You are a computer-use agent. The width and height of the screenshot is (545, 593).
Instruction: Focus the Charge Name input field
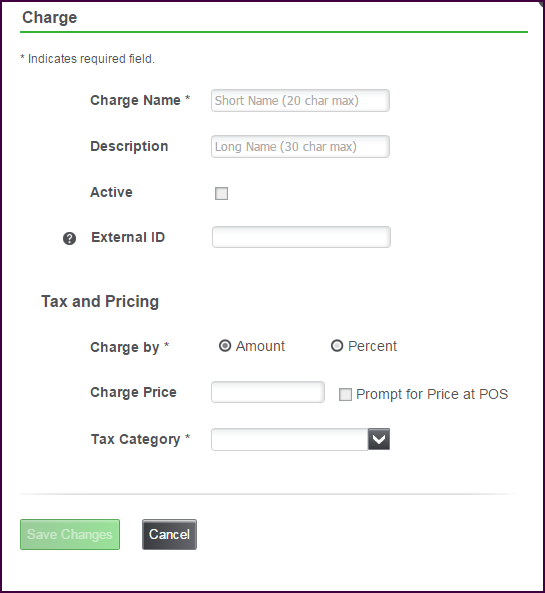[300, 101]
